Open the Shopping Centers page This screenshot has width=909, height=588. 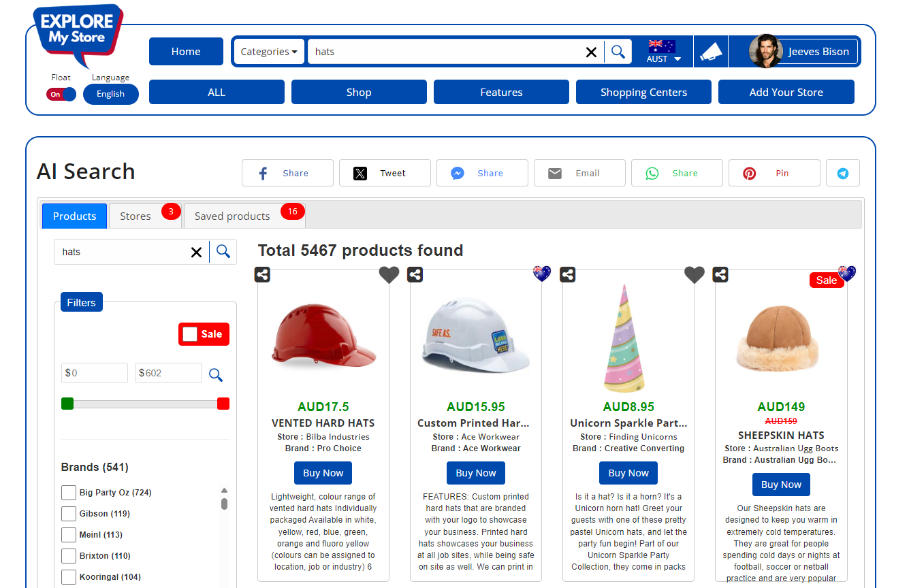[x=643, y=93]
